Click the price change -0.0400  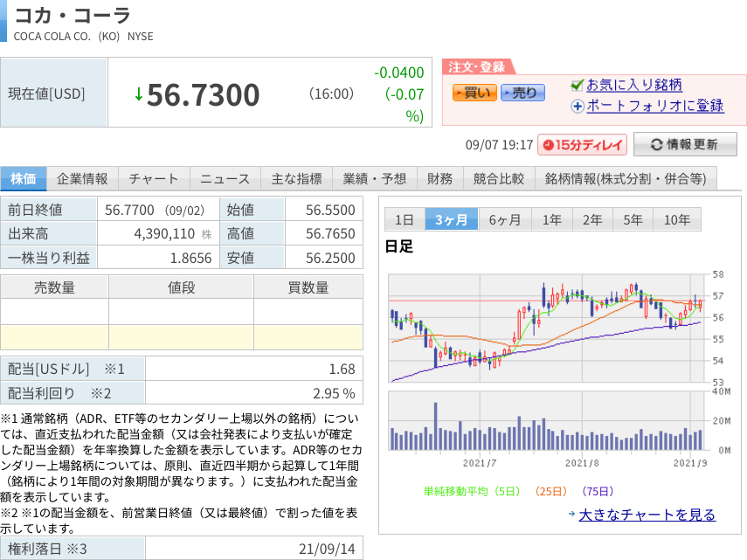click(x=398, y=73)
